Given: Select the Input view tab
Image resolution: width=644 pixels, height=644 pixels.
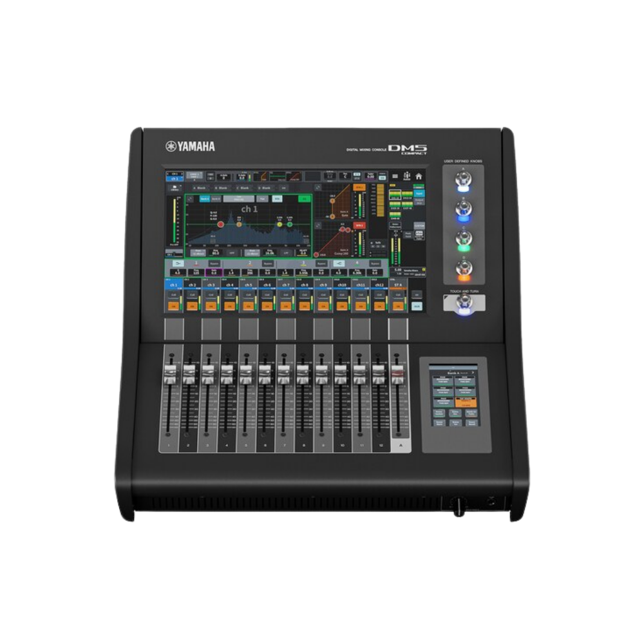Looking at the screenshot, I should (x=419, y=193).
